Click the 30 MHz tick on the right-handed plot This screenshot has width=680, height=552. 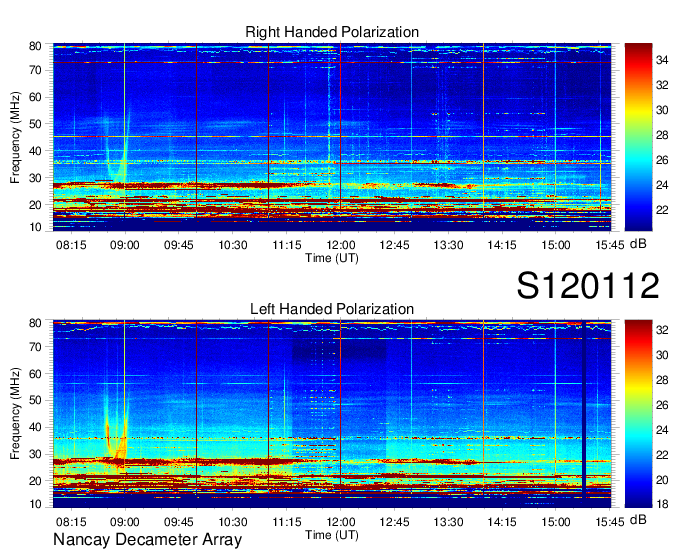tap(35, 178)
